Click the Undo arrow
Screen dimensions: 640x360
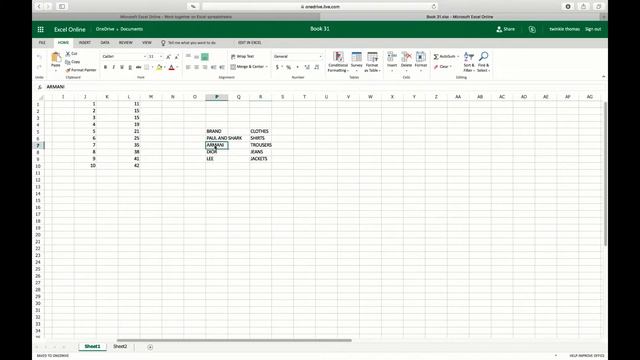(x=39, y=57)
